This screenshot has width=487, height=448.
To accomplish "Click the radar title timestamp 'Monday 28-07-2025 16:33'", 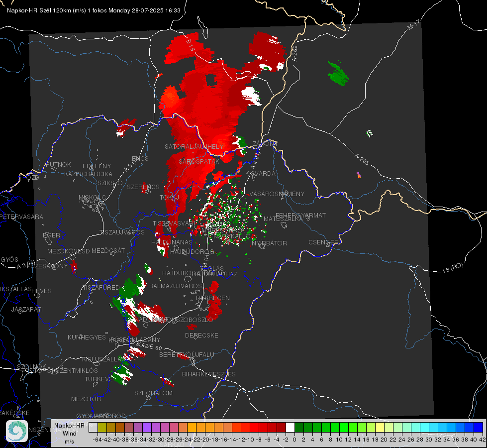I will [144, 10].
